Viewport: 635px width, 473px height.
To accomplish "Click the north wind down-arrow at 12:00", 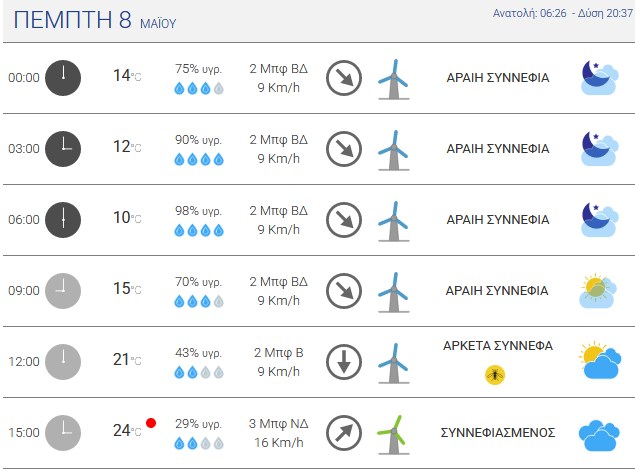I will click(x=344, y=362).
